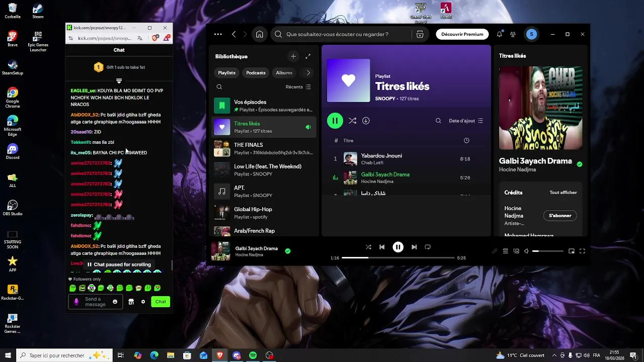Open the Spotify three-dots menu
This screenshot has width=644, height=362.
[x=218, y=34]
